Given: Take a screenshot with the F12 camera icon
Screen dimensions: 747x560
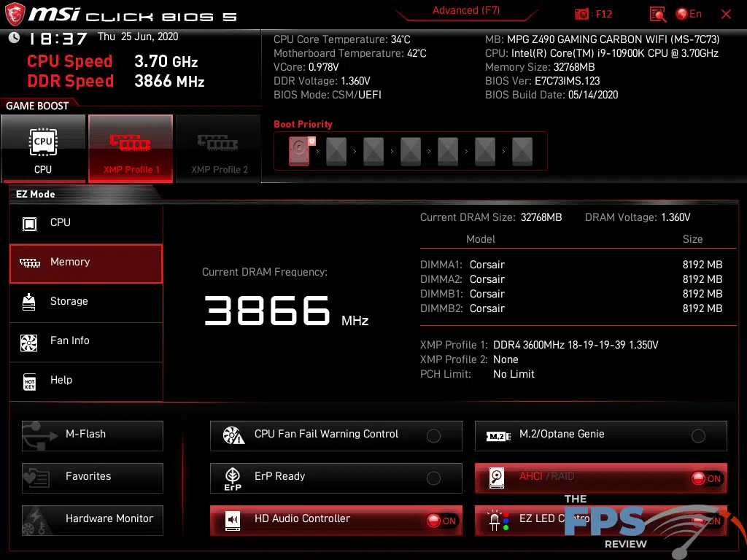Looking at the screenshot, I should tap(581, 15).
